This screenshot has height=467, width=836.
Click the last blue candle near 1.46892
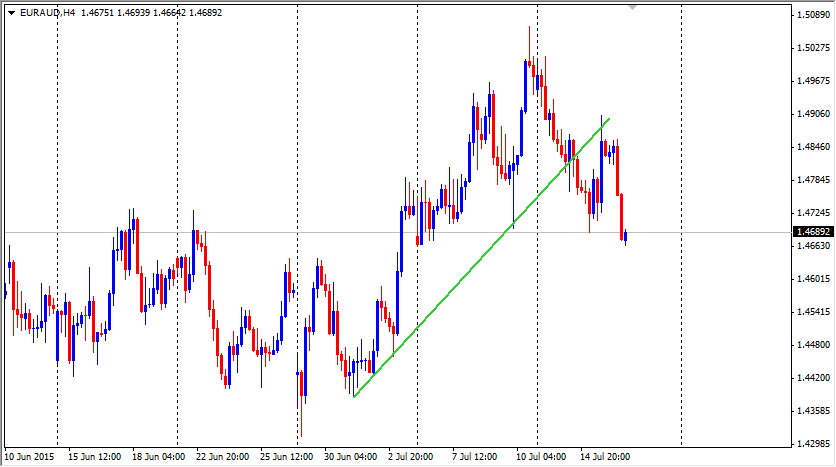625,237
